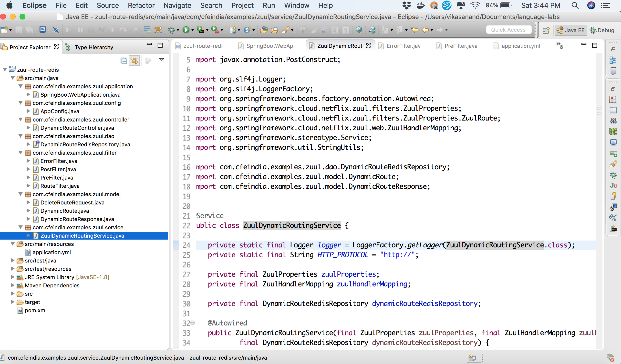Click the green Run button in toolbar
The height and width of the screenshot is (364, 621).
[x=186, y=30]
